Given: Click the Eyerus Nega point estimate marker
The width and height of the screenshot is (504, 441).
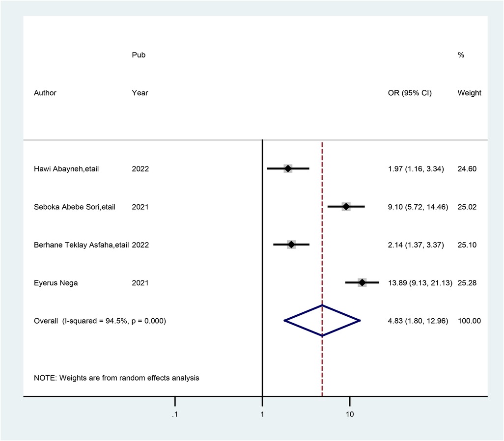Looking at the screenshot, I should tap(362, 282).
